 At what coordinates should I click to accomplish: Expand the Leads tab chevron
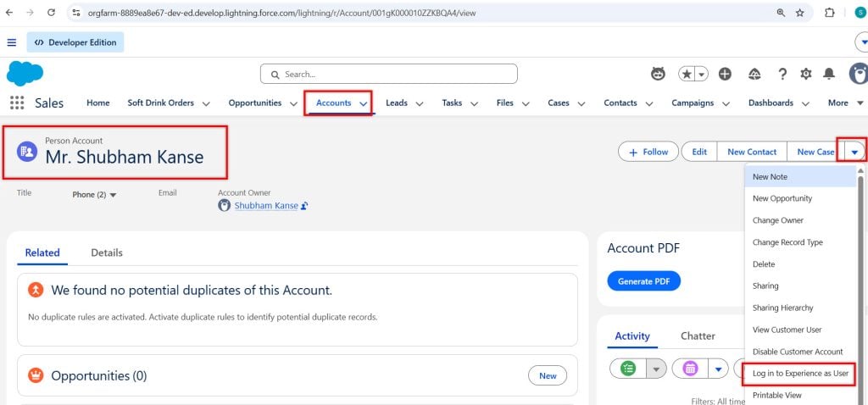click(x=419, y=103)
